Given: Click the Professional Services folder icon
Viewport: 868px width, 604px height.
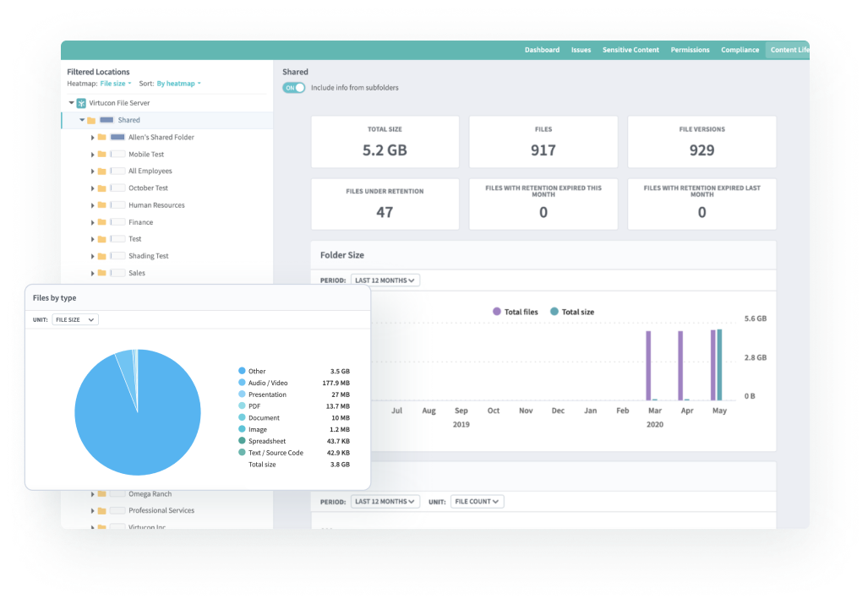Looking at the screenshot, I should (x=101, y=511).
